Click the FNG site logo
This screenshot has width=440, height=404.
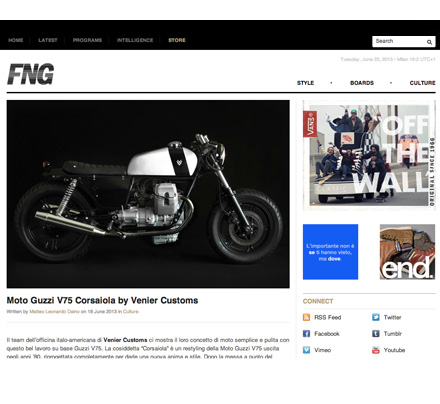click(31, 74)
